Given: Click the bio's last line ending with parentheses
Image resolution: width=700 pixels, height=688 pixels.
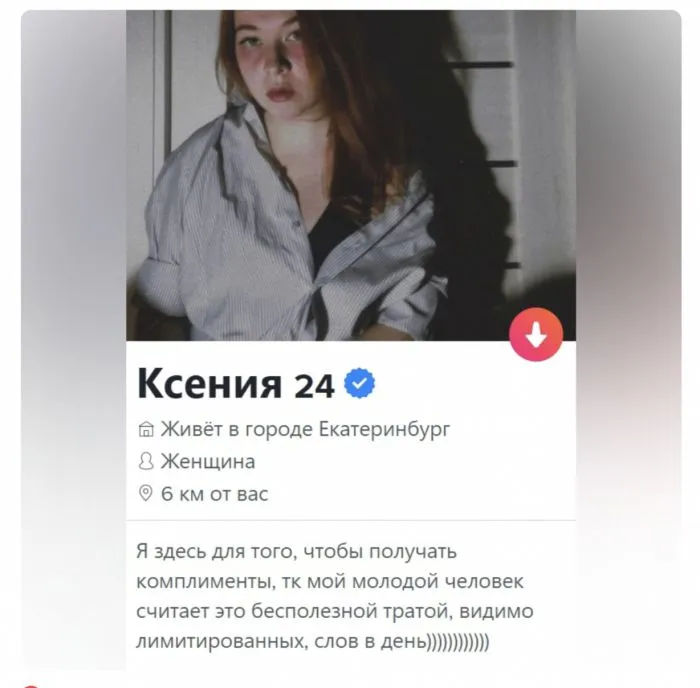Looking at the screenshot, I should coord(312,642).
